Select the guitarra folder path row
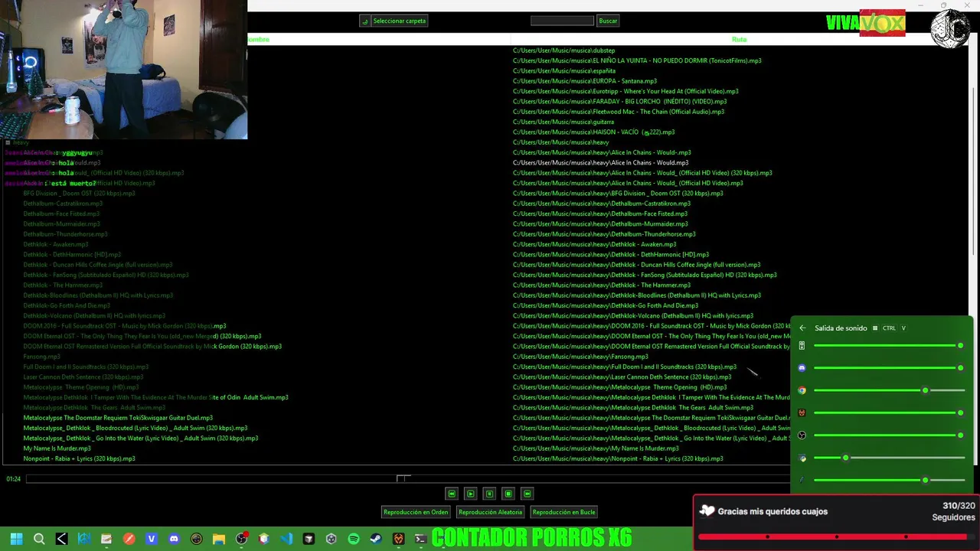This screenshot has height=551, width=980. pyautogui.click(x=563, y=122)
